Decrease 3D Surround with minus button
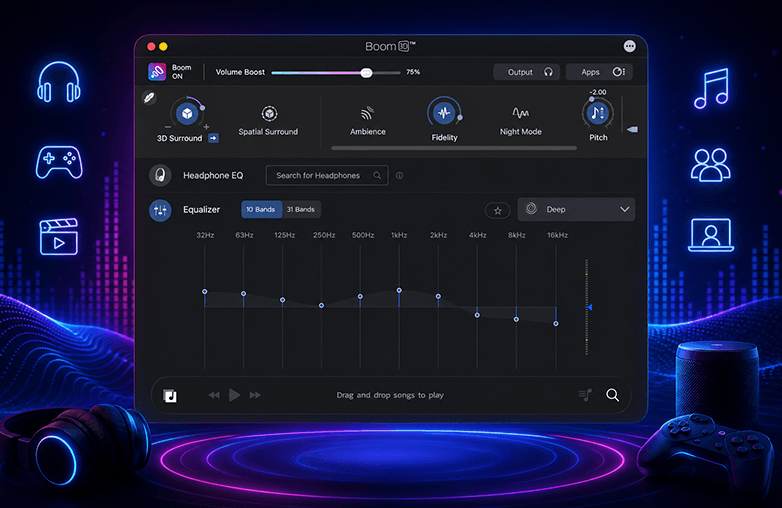Image resolution: width=782 pixels, height=508 pixels. (168, 127)
